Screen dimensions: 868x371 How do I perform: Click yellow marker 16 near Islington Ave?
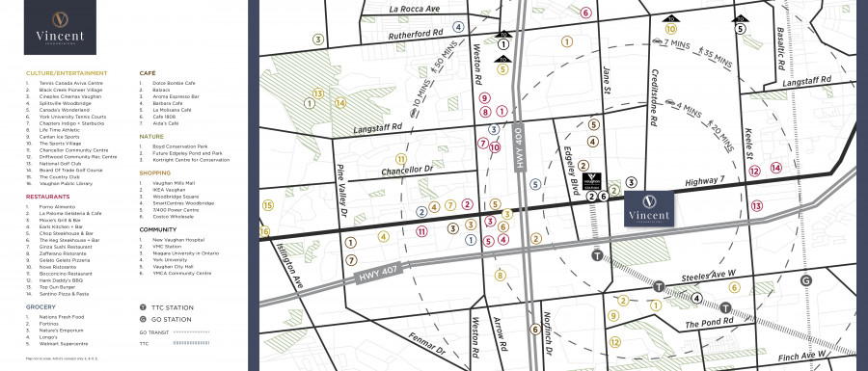[264, 231]
